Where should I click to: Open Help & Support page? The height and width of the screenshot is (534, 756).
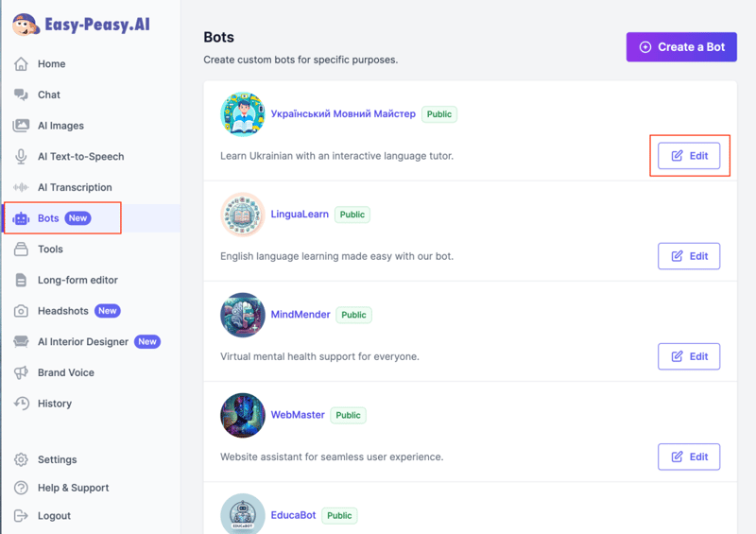click(x=73, y=488)
